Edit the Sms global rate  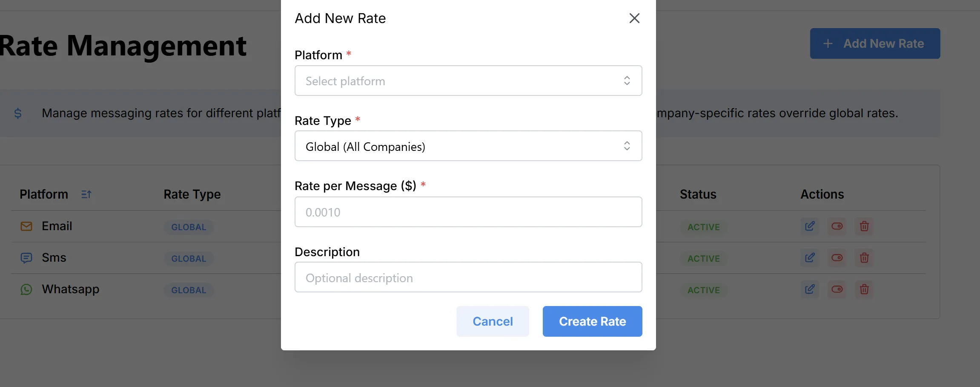(810, 258)
